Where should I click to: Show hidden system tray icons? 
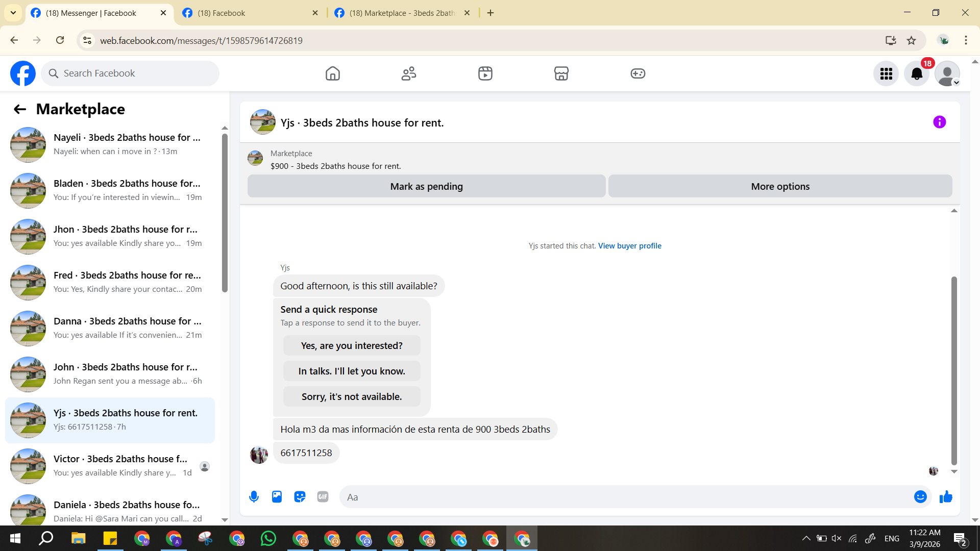pyautogui.click(x=806, y=538)
